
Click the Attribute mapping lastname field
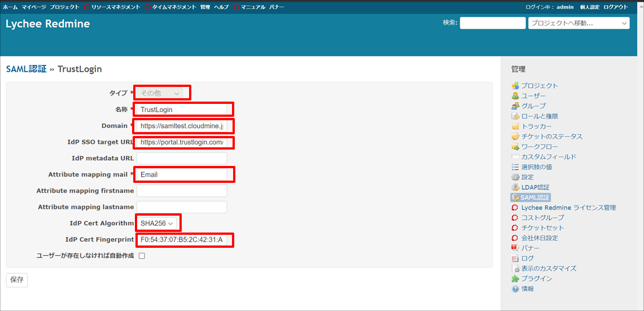182,207
